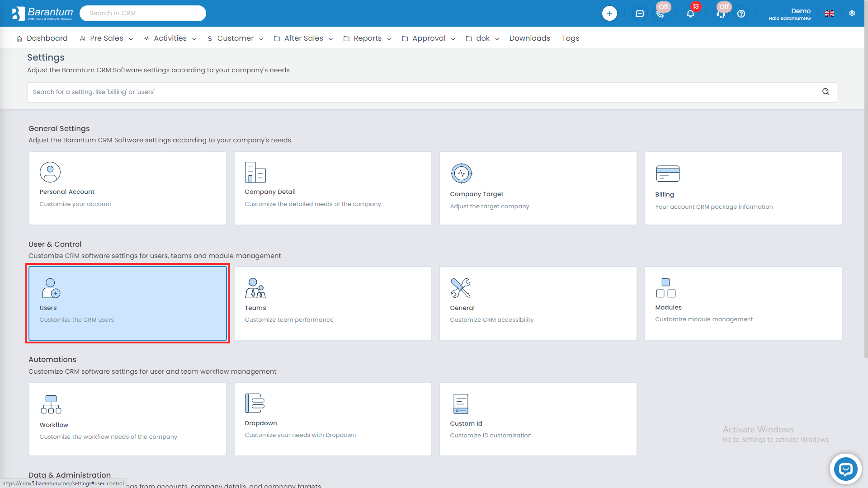Click the settings search input field

(x=432, y=92)
